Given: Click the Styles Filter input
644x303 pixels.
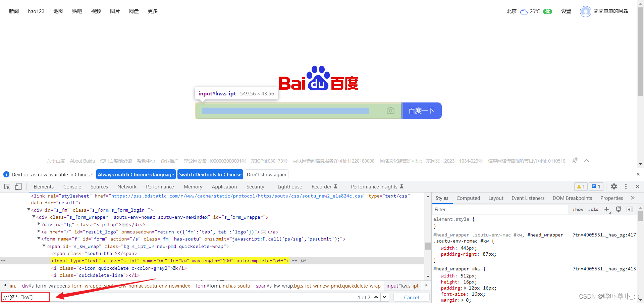Looking at the screenshot, I should 501,210.
